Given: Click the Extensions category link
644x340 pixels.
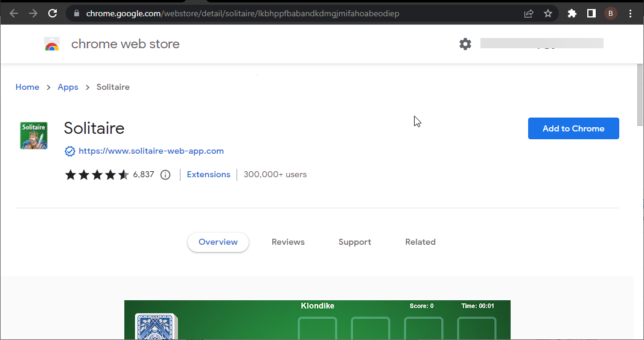Looking at the screenshot, I should (209, 174).
